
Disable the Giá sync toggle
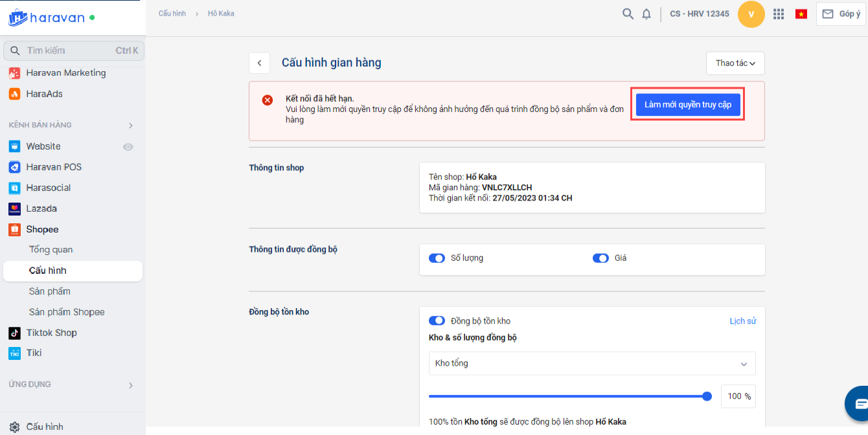[600, 258]
